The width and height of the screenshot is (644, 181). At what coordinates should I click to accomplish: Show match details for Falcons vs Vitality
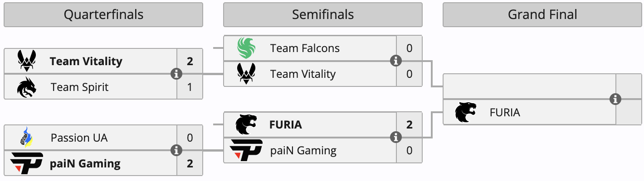point(396,61)
